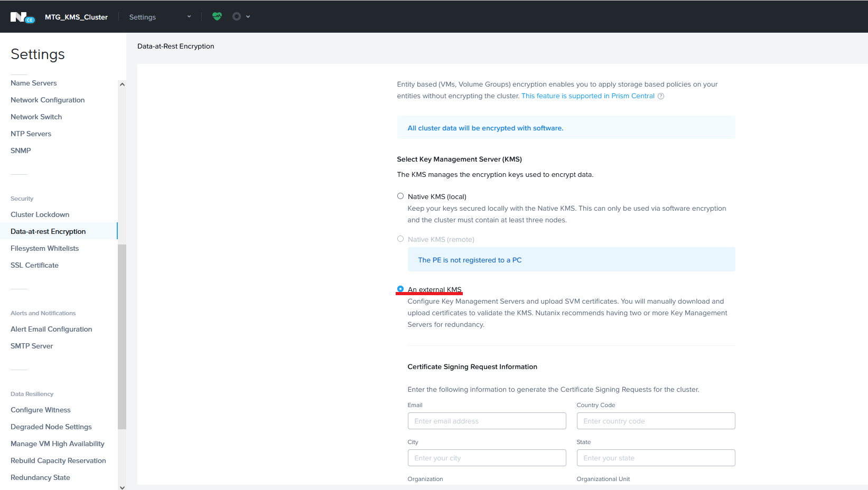Open SMTP Server settings page

(x=32, y=346)
